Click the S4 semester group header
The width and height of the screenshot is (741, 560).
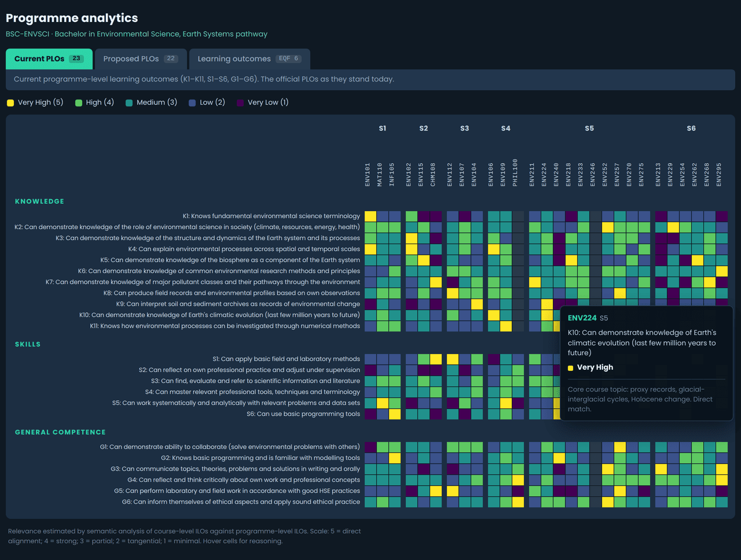(x=506, y=128)
